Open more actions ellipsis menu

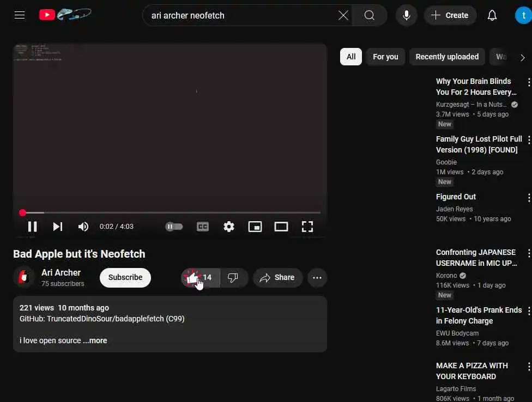(317, 278)
